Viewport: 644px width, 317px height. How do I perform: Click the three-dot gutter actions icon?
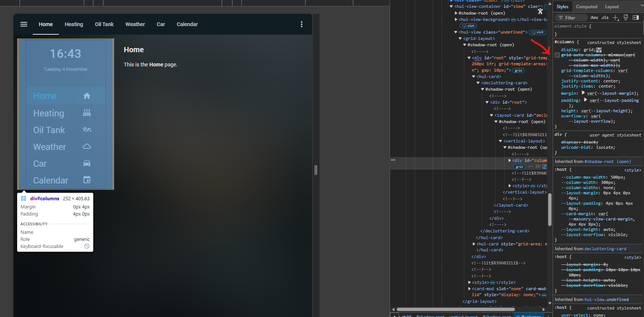pos(393,160)
